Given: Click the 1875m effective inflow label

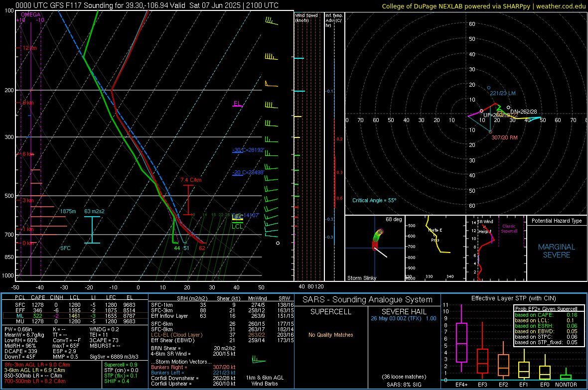Looking at the screenshot, I should [x=68, y=212].
